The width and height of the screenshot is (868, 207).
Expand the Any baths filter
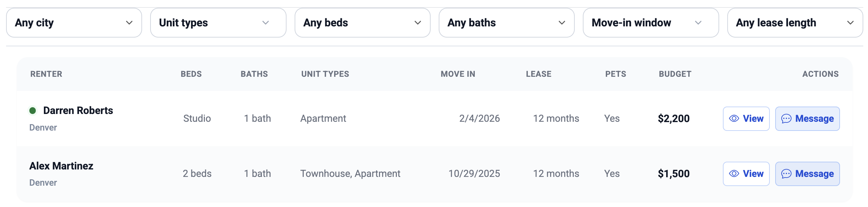click(x=507, y=23)
